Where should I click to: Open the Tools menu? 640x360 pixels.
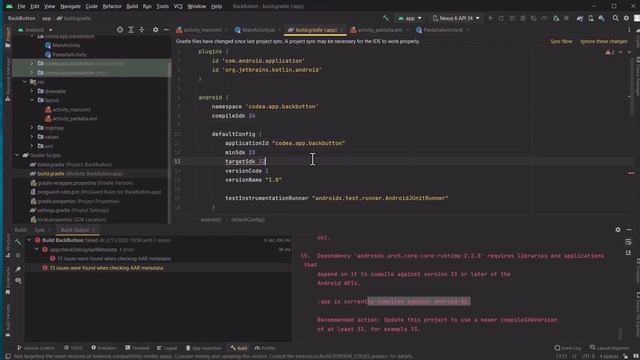pyautogui.click(x=162, y=6)
